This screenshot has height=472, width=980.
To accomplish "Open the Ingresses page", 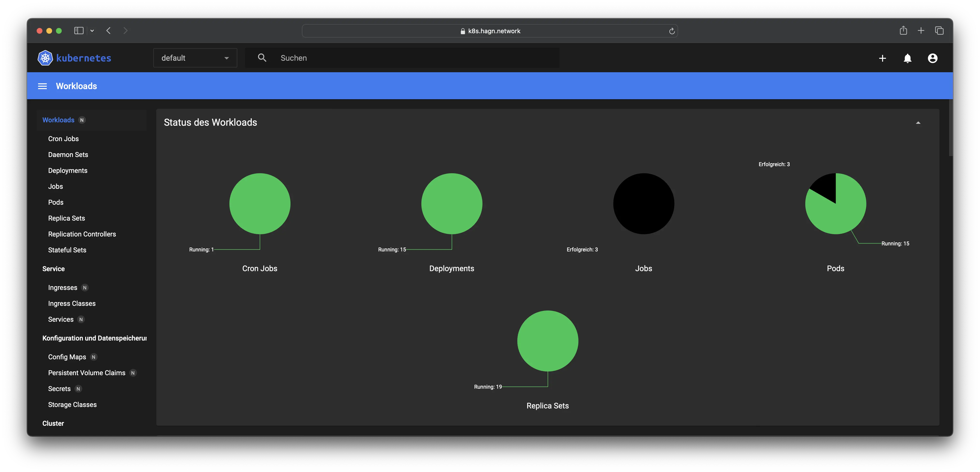I will 62,288.
